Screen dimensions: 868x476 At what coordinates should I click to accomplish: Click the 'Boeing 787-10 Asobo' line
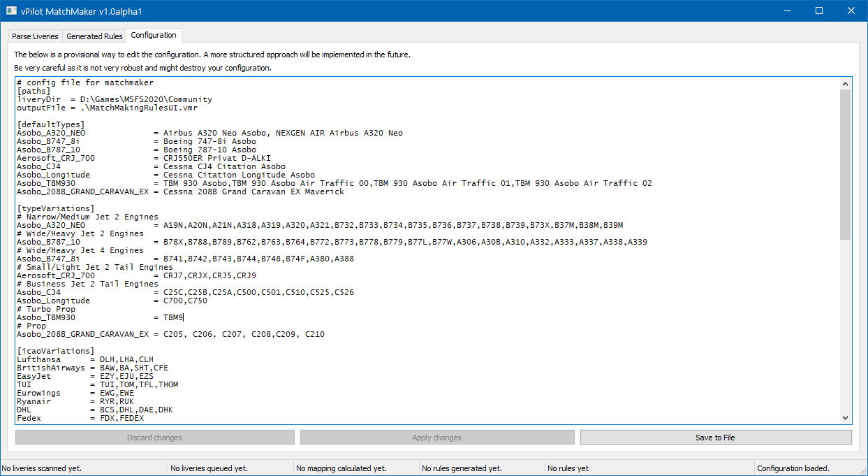(x=137, y=150)
